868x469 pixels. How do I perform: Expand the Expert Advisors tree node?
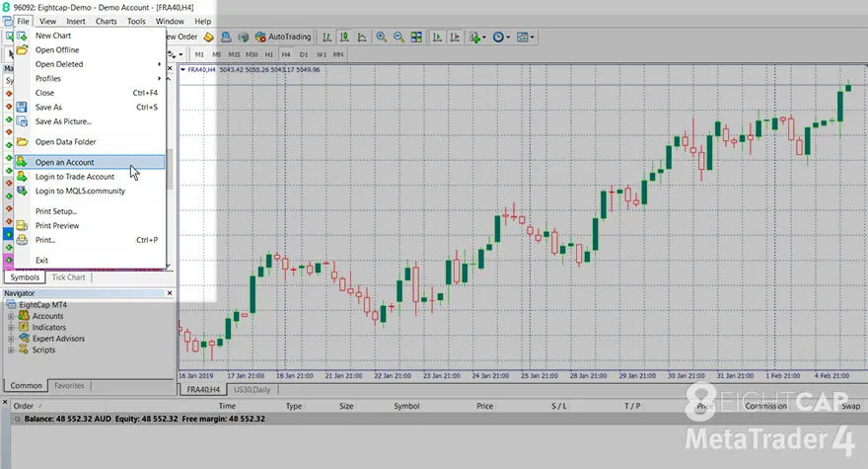[x=11, y=338]
